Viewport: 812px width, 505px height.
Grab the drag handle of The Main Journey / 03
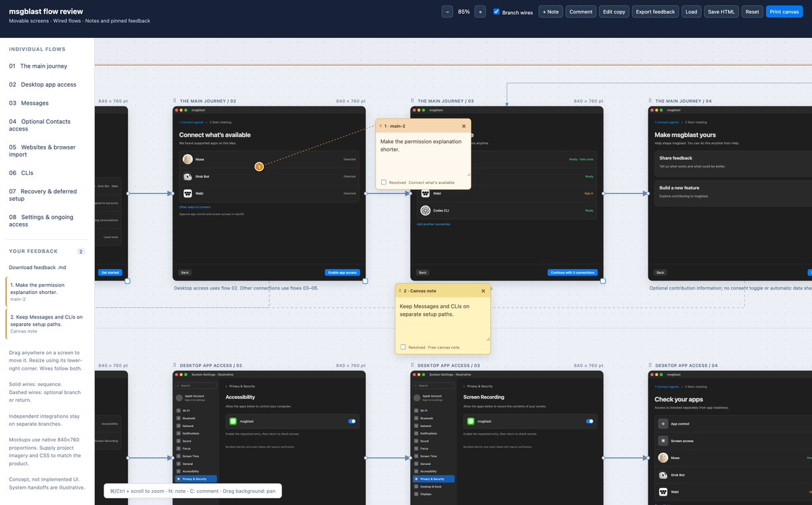tap(413, 101)
